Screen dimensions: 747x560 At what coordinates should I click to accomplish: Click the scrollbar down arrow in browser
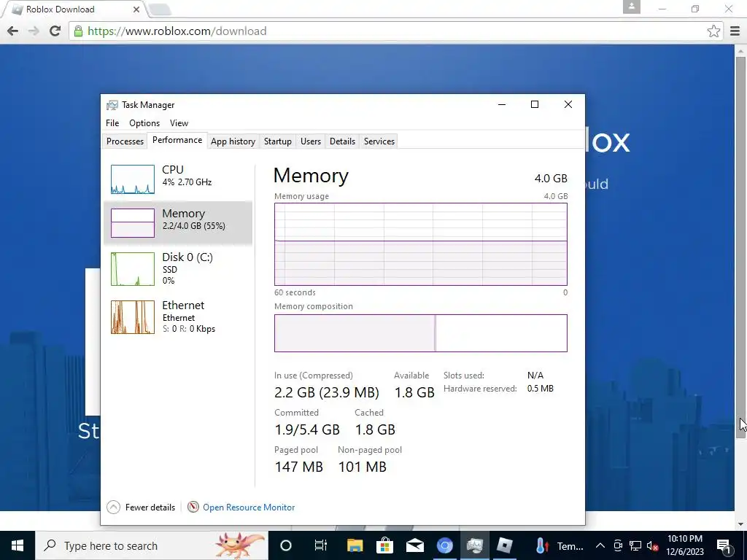point(741,524)
